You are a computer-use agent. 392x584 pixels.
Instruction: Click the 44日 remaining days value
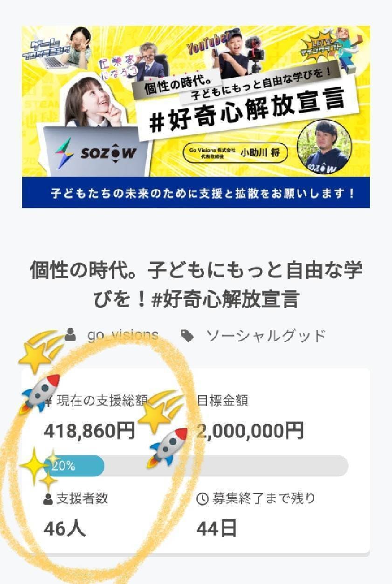[x=217, y=529]
